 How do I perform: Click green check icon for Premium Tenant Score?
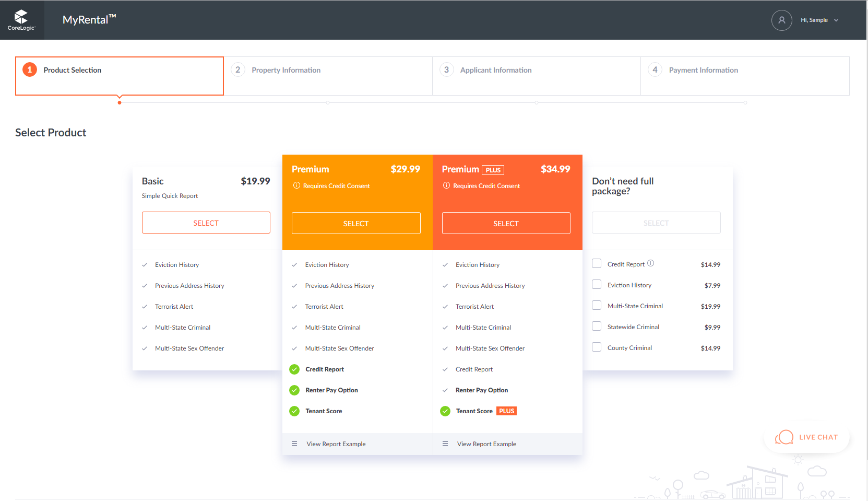pyautogui.click(x=294, y=411)
